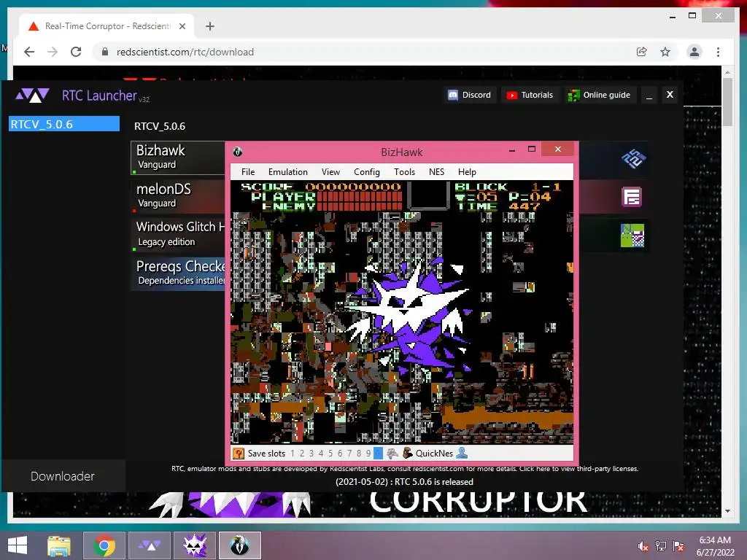This screenshot has height=560, width=747.
Task: Click the third-party licenses link text
Action: point(578,469)
